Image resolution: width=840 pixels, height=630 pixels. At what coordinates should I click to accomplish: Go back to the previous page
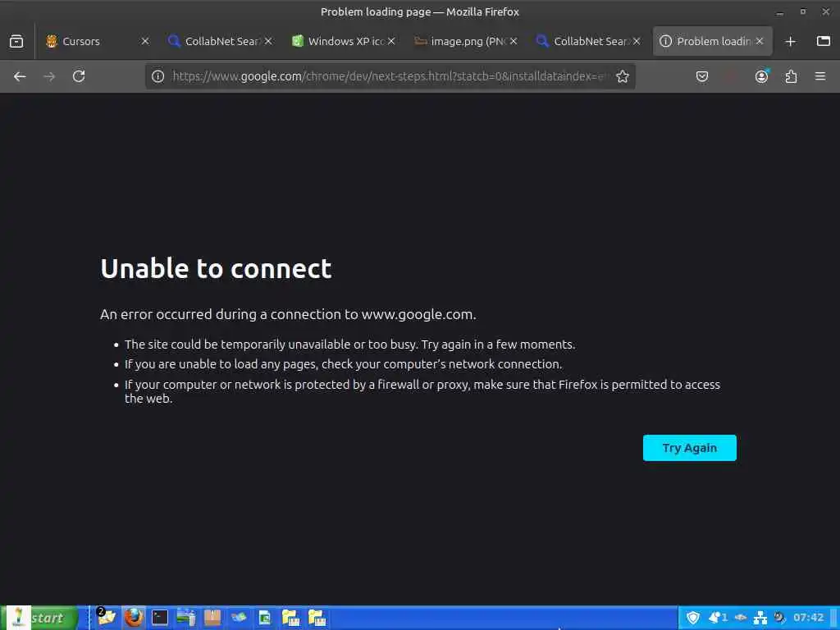point(20,76)
